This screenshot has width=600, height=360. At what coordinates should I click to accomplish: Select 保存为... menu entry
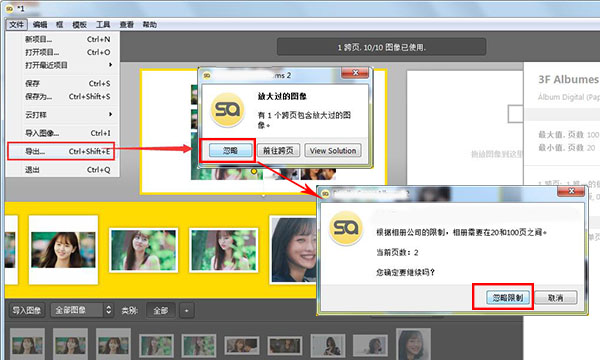tap(64, 96)
